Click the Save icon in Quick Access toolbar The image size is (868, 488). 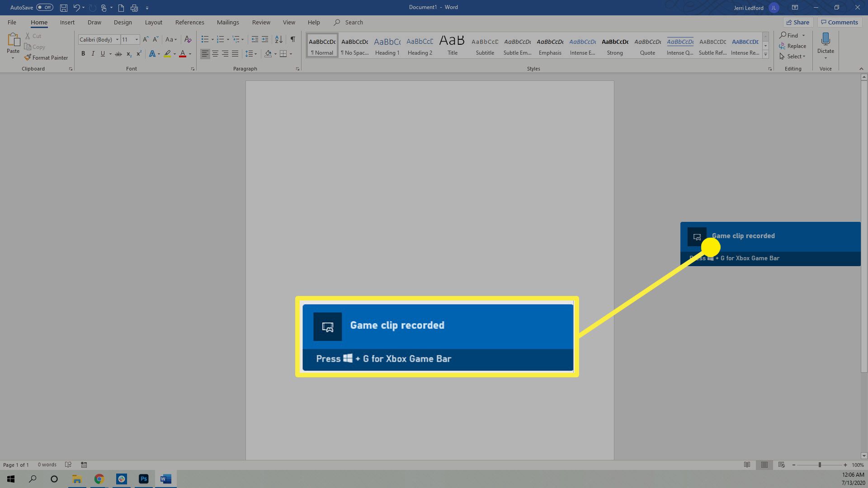point(64,8)
